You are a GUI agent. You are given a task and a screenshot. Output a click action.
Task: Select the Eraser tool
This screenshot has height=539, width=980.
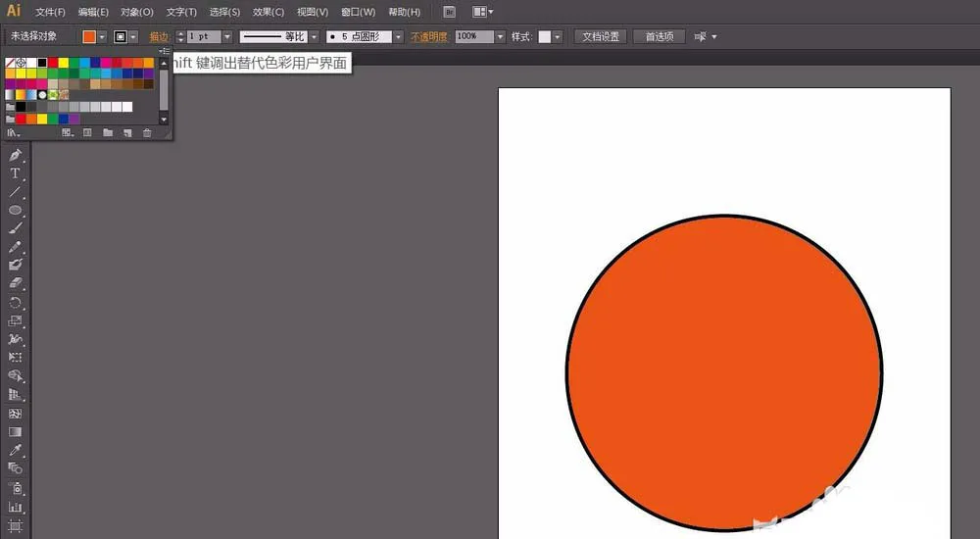coord(15,283)
